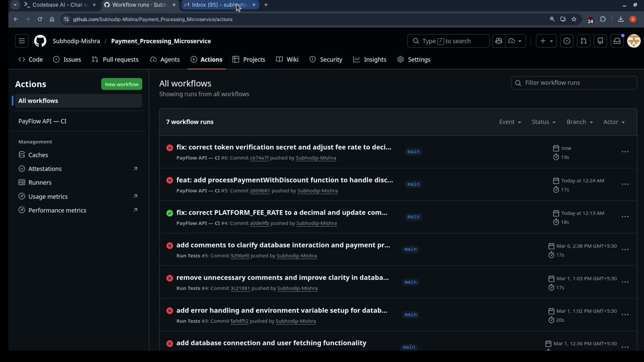Select PayFlow API — CI workflow
644x362 pixels.
point(42,121)
